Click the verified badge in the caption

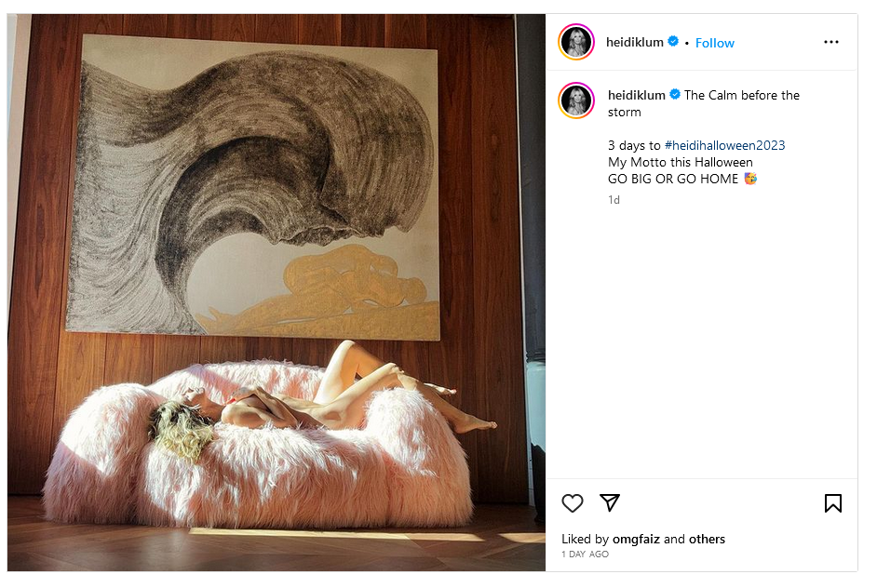[x=675, y=95]
